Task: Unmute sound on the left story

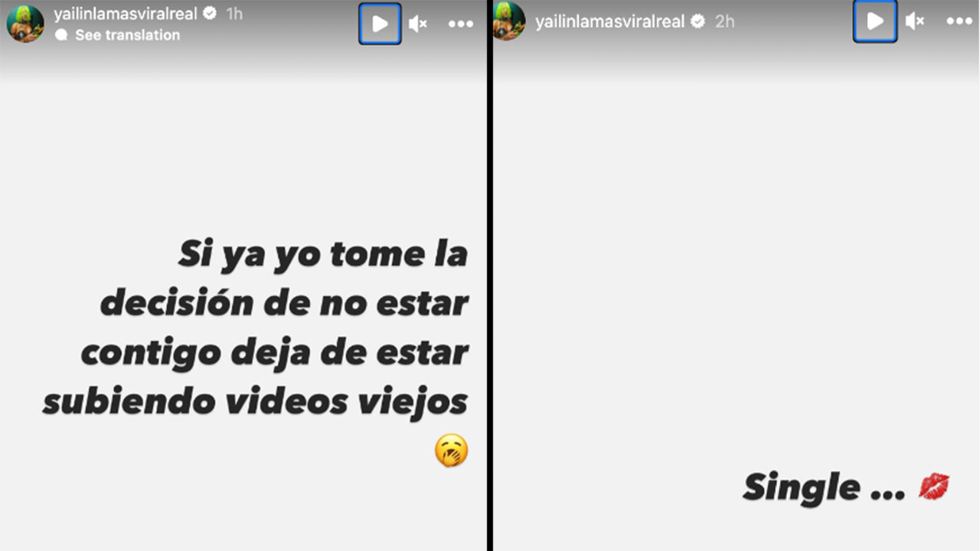Action: 417,24
